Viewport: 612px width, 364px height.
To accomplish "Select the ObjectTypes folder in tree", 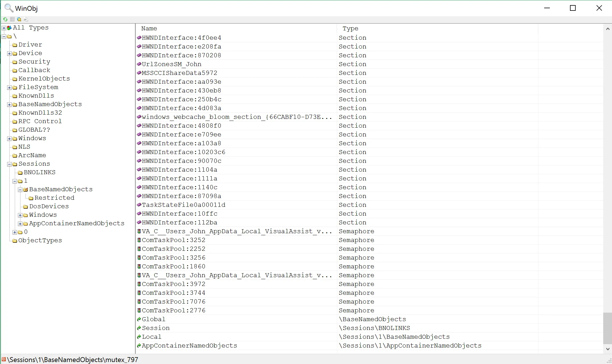I will [40, 241].
